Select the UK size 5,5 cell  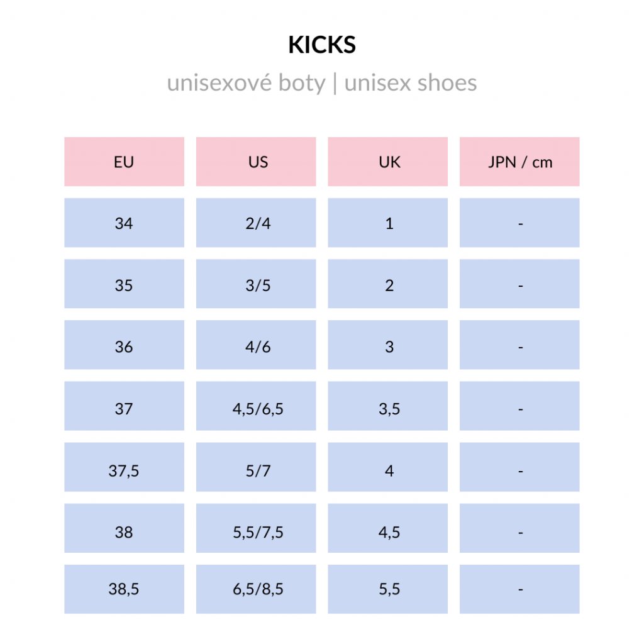(x=388, y=590)
